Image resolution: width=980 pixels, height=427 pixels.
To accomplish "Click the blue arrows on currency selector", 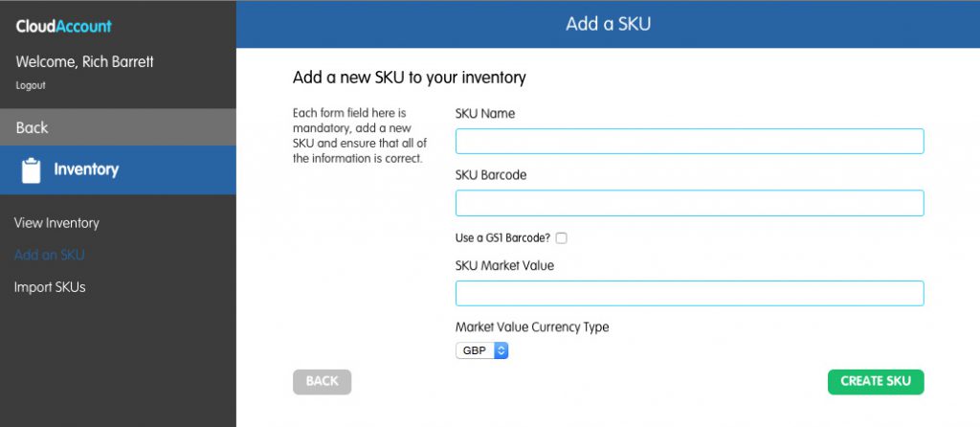I will pyautogui.click(x=501, y=350).
